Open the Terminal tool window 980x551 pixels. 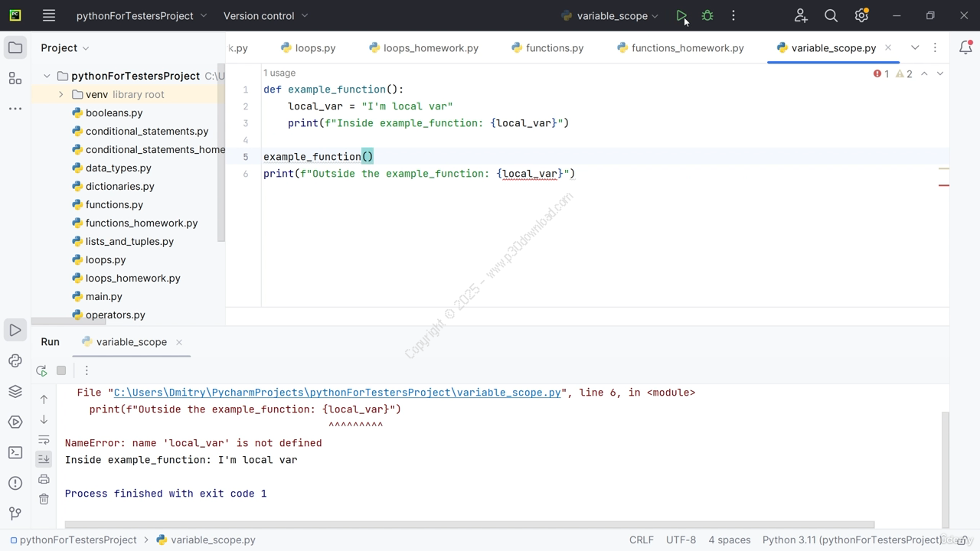tap(15, 453)
